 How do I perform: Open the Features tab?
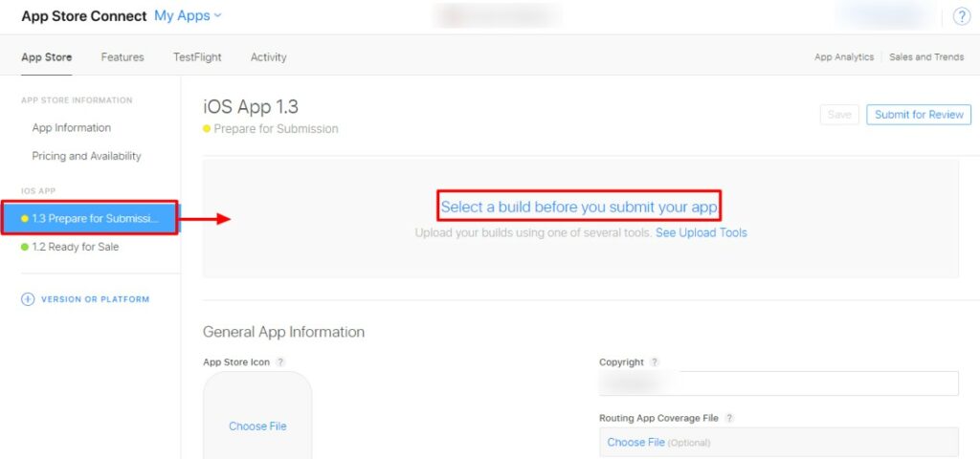tap(122, 56)
